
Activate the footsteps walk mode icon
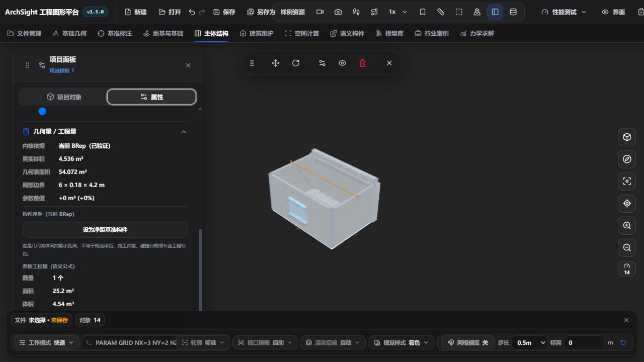356,12
